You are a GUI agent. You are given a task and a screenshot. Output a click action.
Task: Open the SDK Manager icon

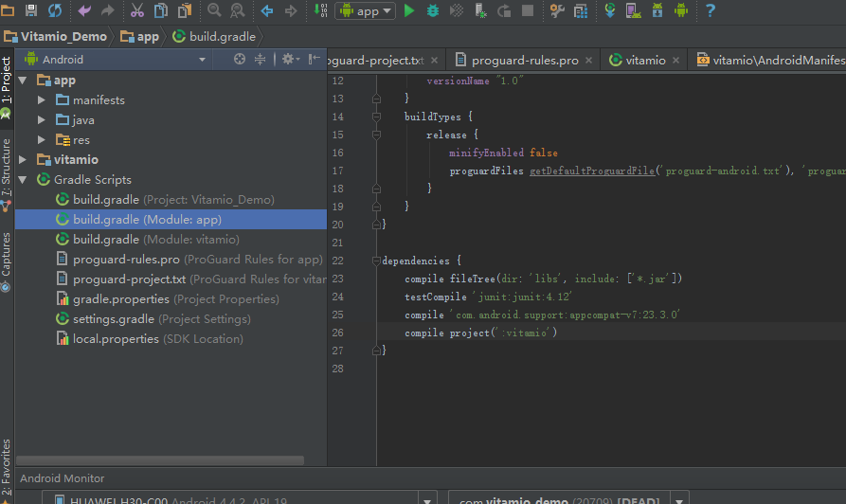657,10
